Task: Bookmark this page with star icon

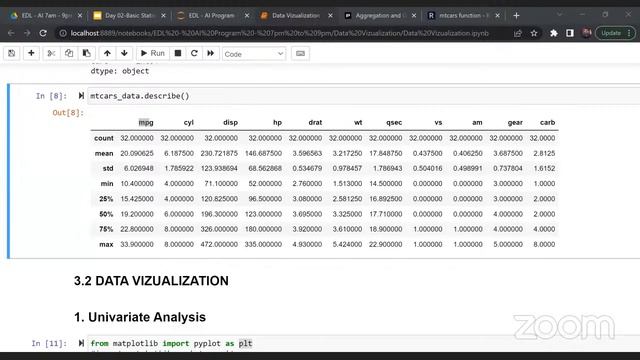Action: (x=534, y=33)
